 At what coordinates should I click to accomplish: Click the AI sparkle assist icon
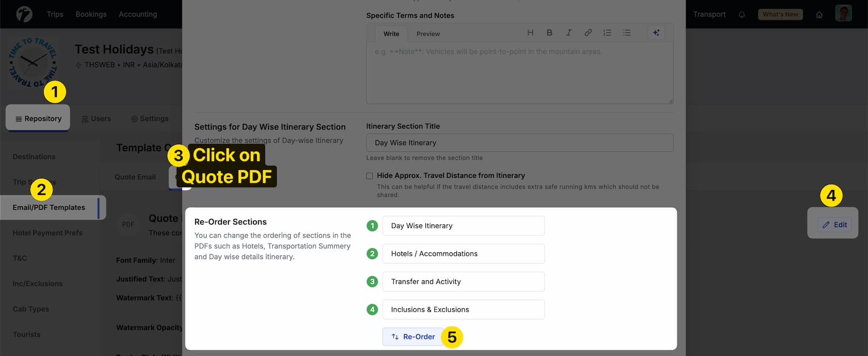coord(656,33)
